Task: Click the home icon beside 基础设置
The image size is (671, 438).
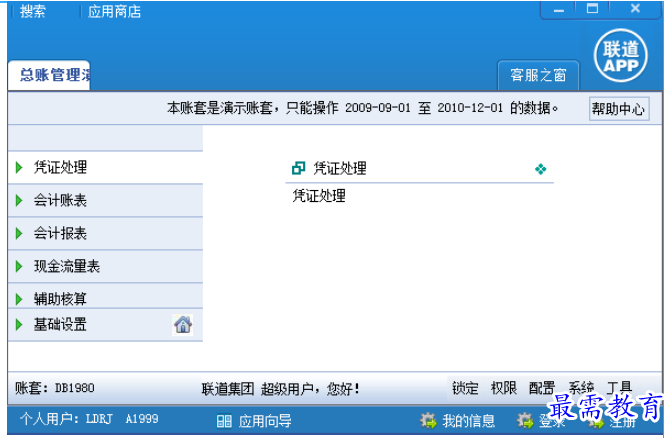Action: (x=183, y=325)
